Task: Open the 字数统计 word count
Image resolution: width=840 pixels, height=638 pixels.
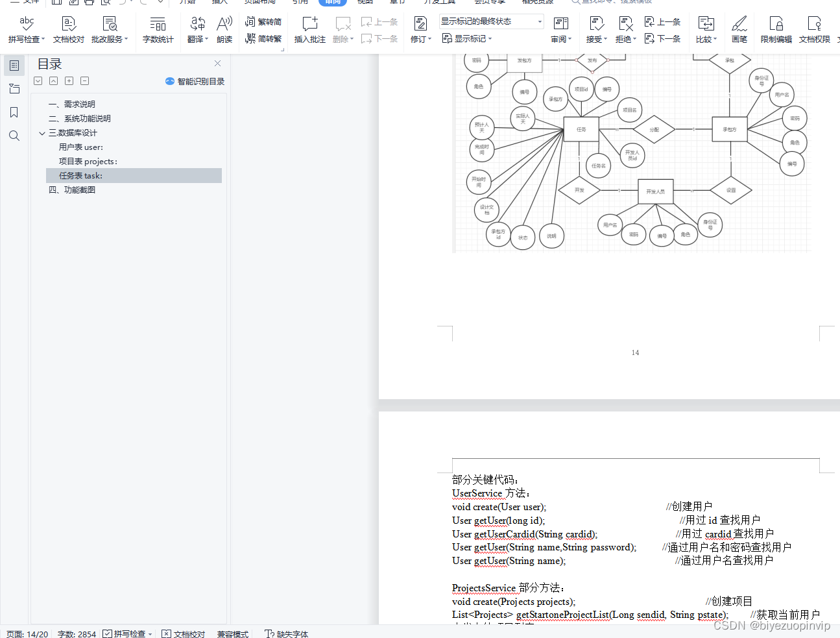Action: click(x=158, y=30)
